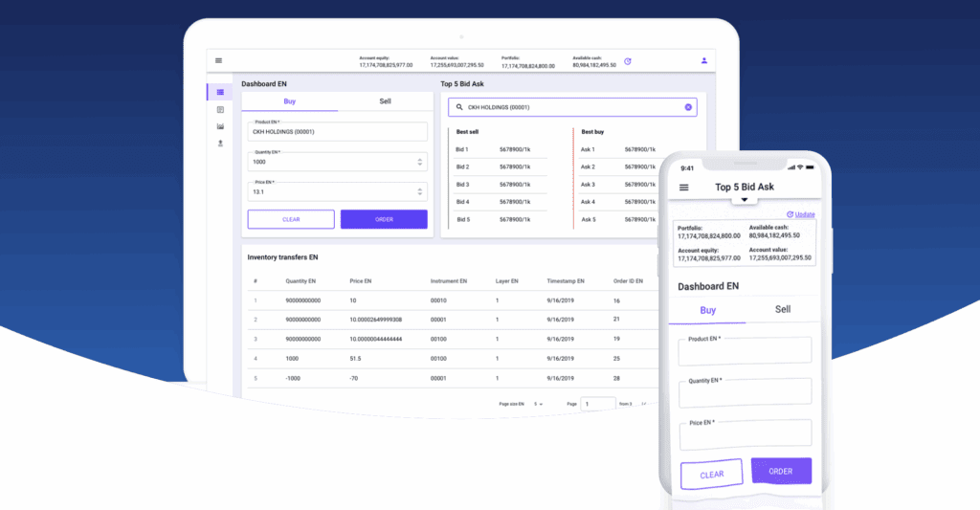Adjust the Quantity EN stepper arrows on tablet
980x510 pixels.
point(420,162)
